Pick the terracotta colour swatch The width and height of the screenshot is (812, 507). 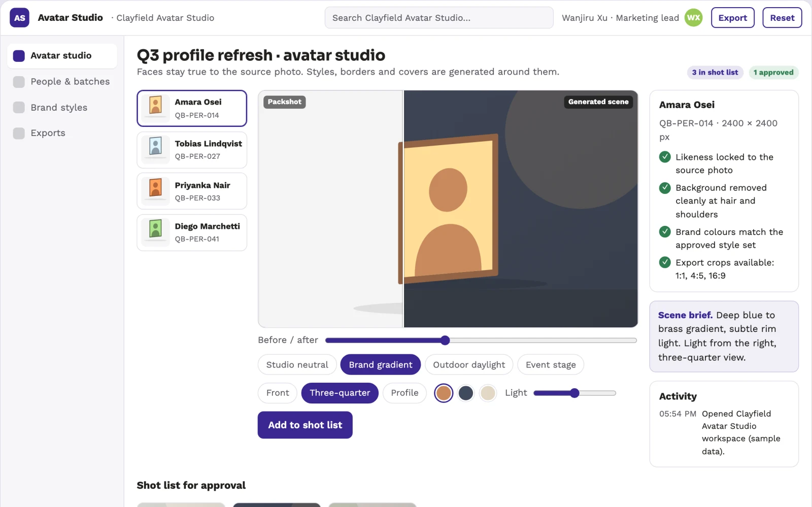444,393
